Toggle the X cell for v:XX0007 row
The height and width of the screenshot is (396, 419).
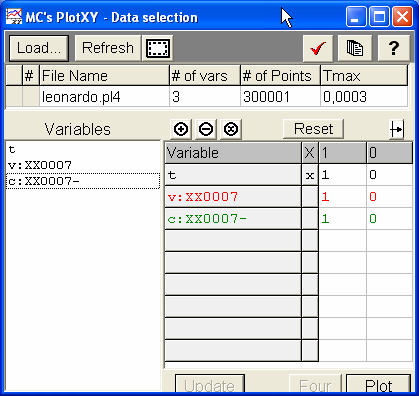(x=310, y=197)
